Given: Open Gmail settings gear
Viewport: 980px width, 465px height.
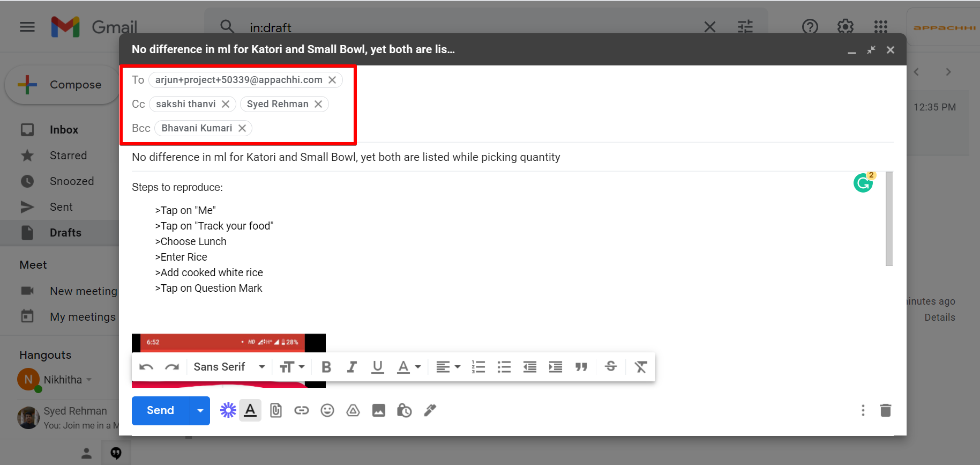Looking at the screenshot, I should tap(846, 27).
